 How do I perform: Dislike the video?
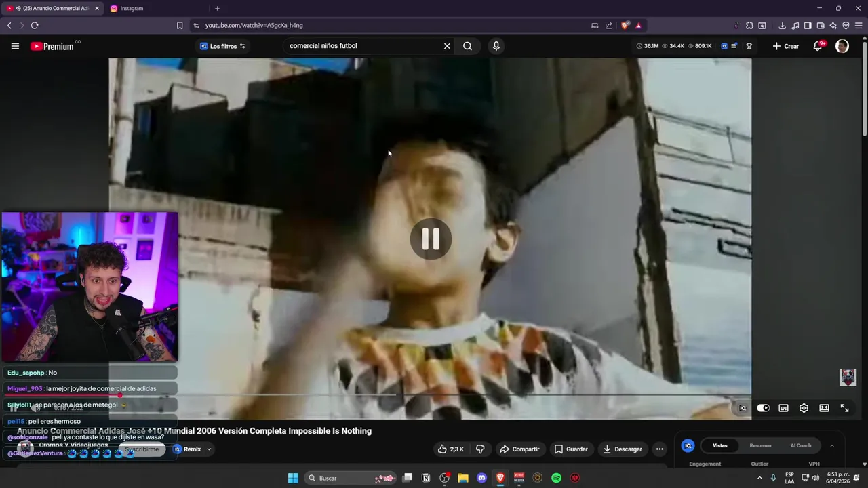click(480, 449)
